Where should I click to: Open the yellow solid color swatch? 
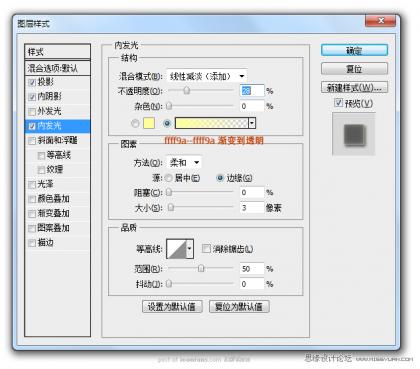tap(149, 123)
